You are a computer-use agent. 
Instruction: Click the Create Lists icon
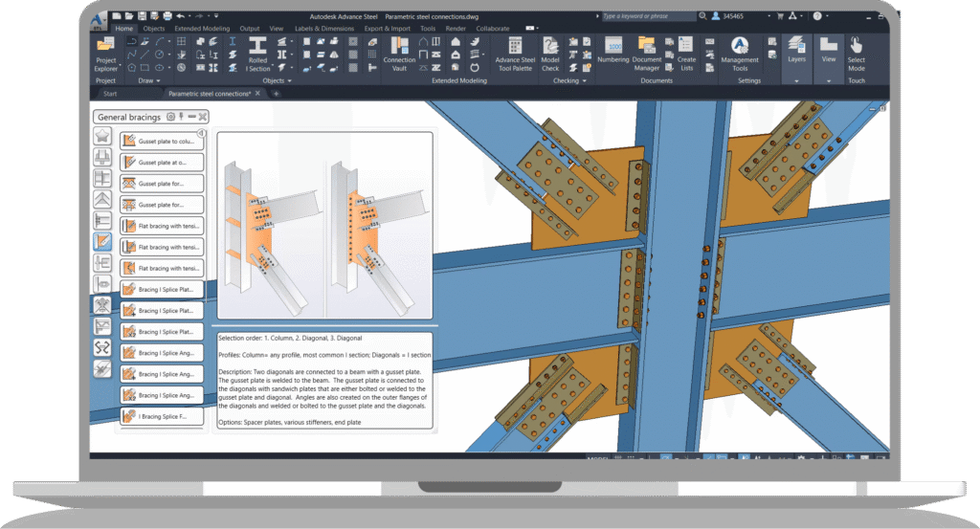click(x=686, y=54)
